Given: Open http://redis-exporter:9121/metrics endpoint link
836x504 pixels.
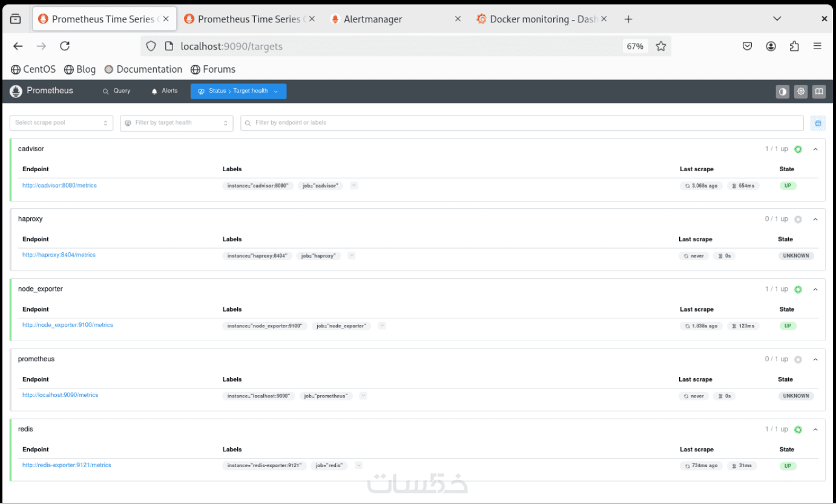Looking at the screenshot, I should click(67, 465).
